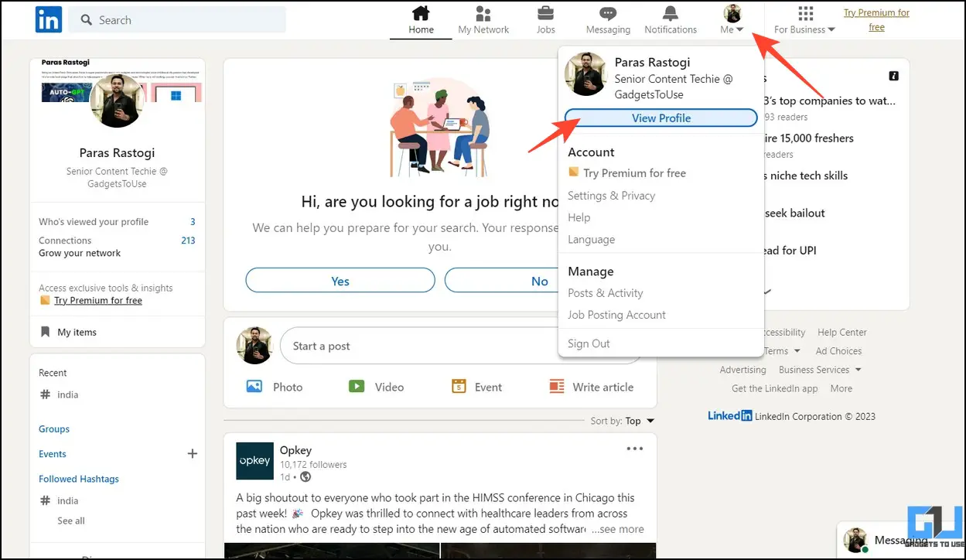Click the Event calendar icon
This screenshot has width=966, height=560.
(459, 386)
